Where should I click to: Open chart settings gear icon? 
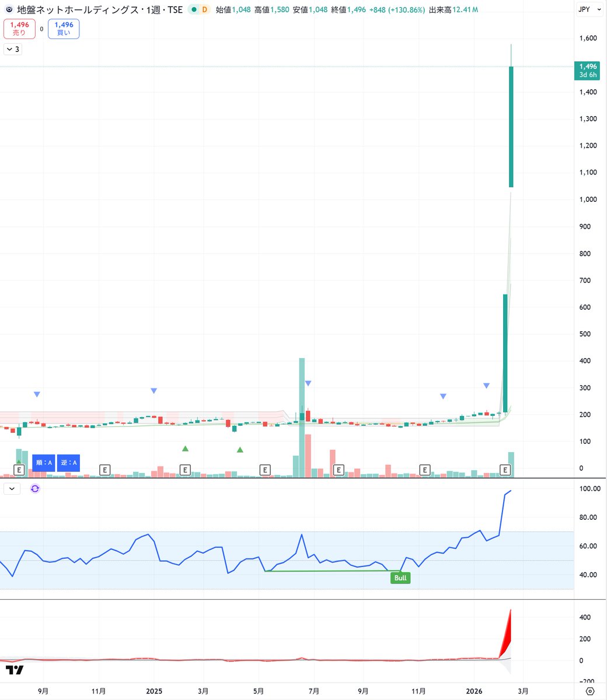tap(591, 691)
